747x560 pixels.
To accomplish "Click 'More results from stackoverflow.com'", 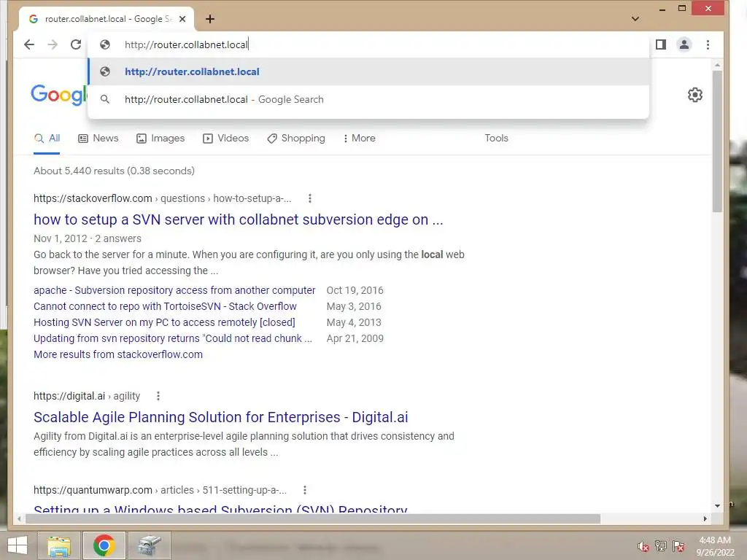I will point(118,355).
